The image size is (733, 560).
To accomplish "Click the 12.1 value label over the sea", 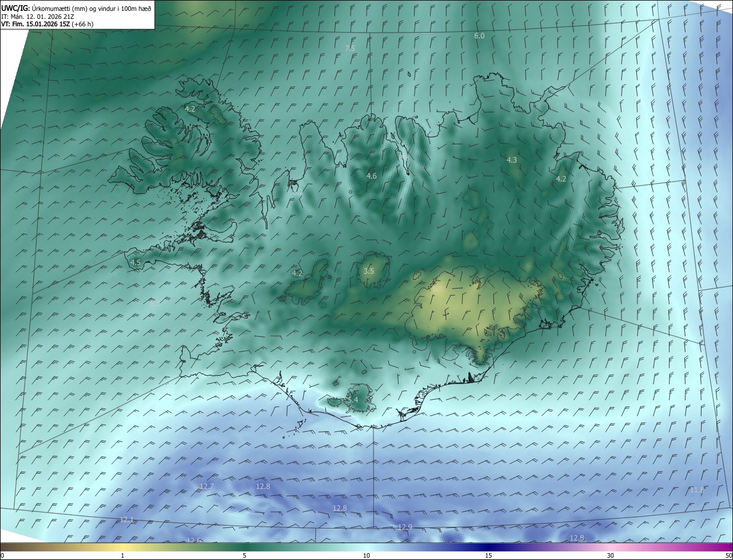I will pos(127,519).
